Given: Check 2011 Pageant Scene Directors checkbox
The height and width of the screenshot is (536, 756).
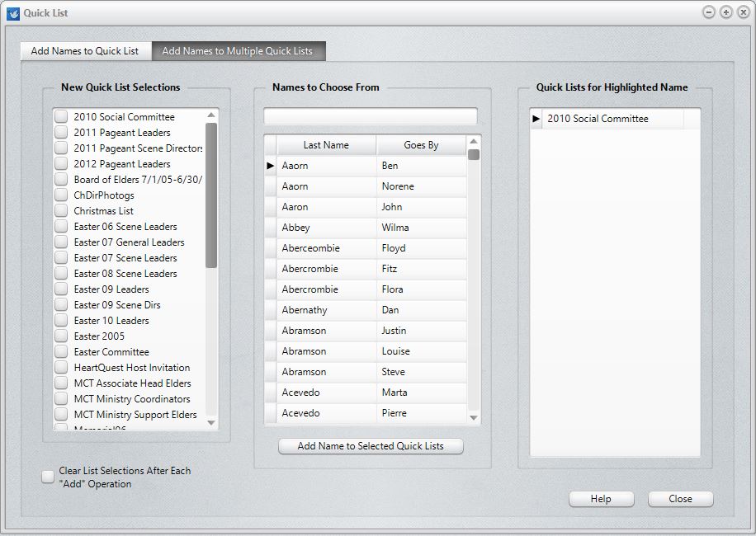Looking at the screenshot, I should click(61, 148).
